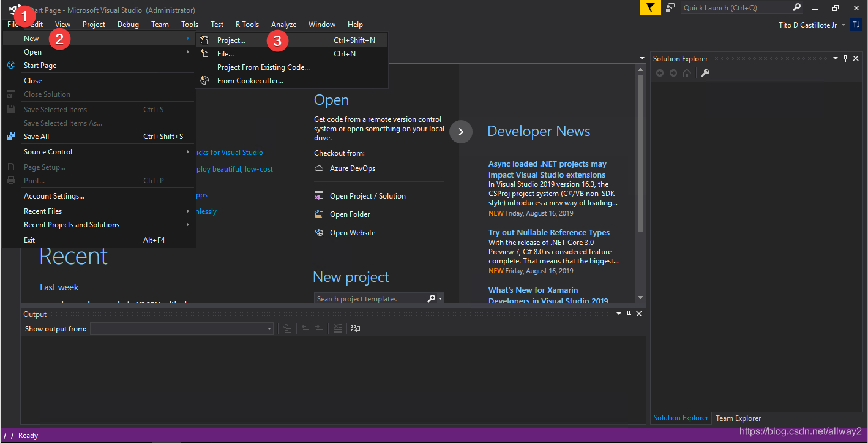Open the Team menu

(160, 25)
